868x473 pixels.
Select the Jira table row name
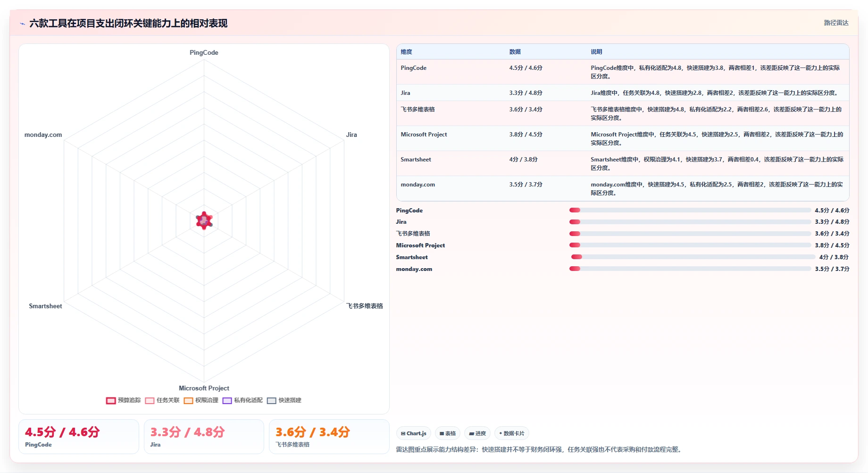(406, 93)
